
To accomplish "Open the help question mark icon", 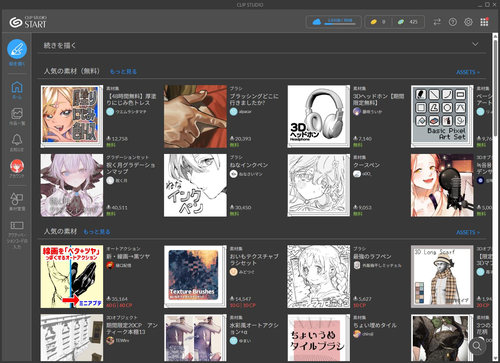I will 453,22.
